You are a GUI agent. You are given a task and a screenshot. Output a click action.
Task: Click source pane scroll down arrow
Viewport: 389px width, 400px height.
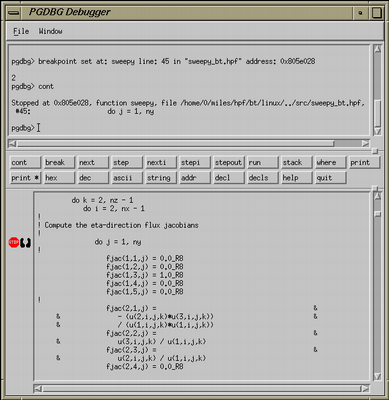tap(377, 377)
